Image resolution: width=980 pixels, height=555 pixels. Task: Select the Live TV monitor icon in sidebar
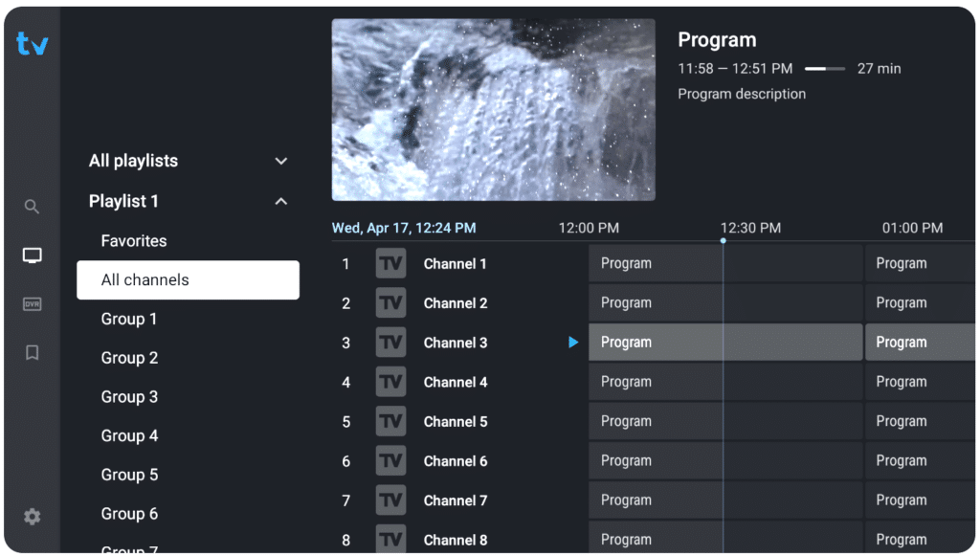tap(32, 255)
